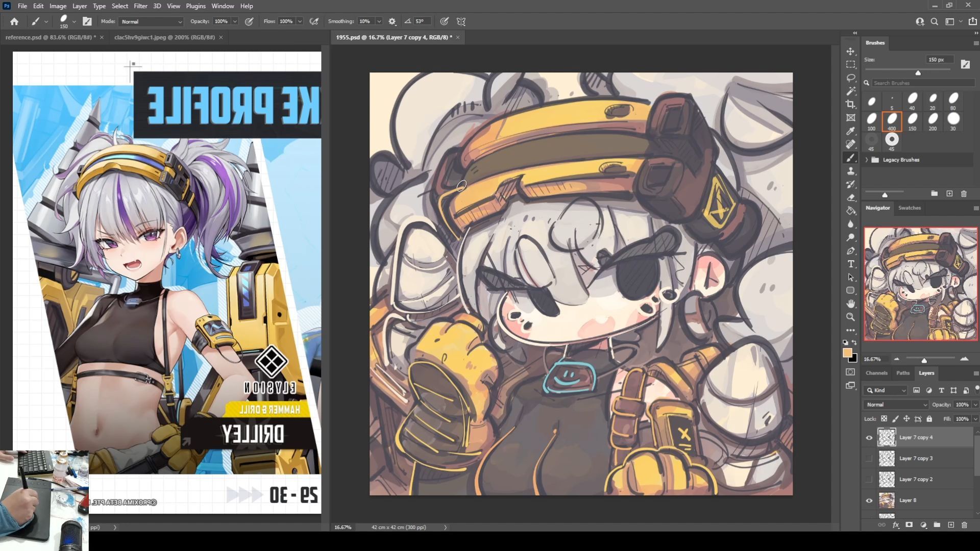Switch to the Swatches tab
This screenshot has height=551, width=980.
point(909,208)
